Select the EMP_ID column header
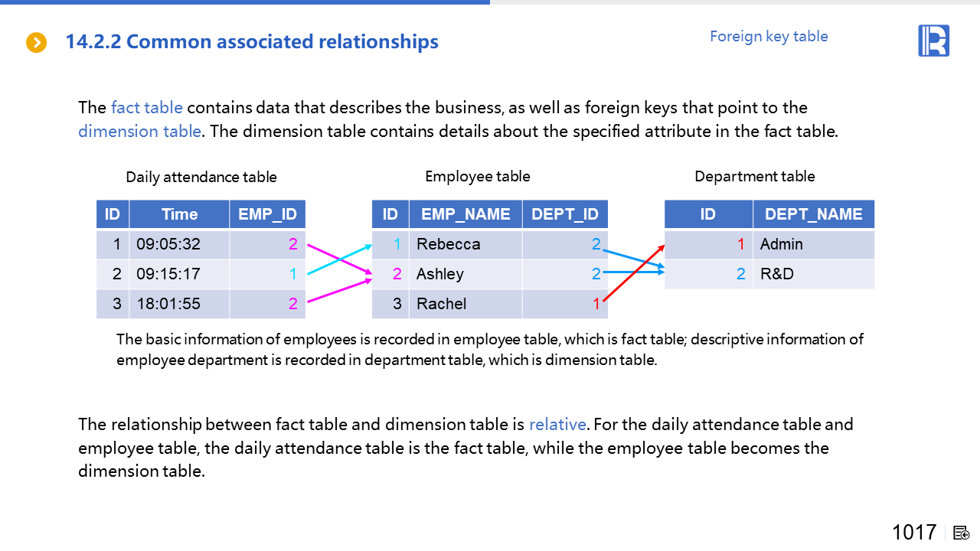 [267, 214]
